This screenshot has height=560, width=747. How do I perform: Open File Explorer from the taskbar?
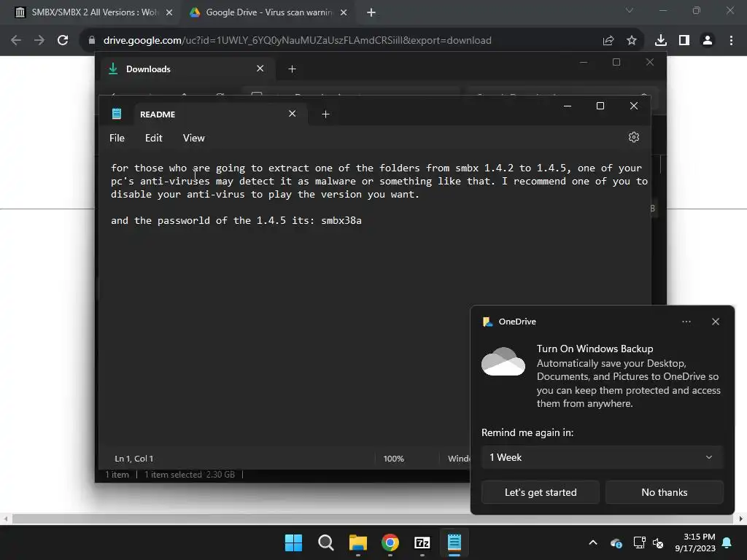[x=357, y=542]
